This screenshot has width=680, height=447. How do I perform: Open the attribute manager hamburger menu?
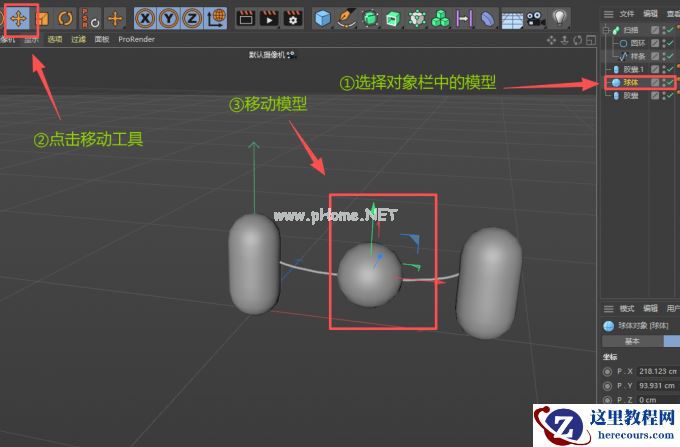pos(608,309)
